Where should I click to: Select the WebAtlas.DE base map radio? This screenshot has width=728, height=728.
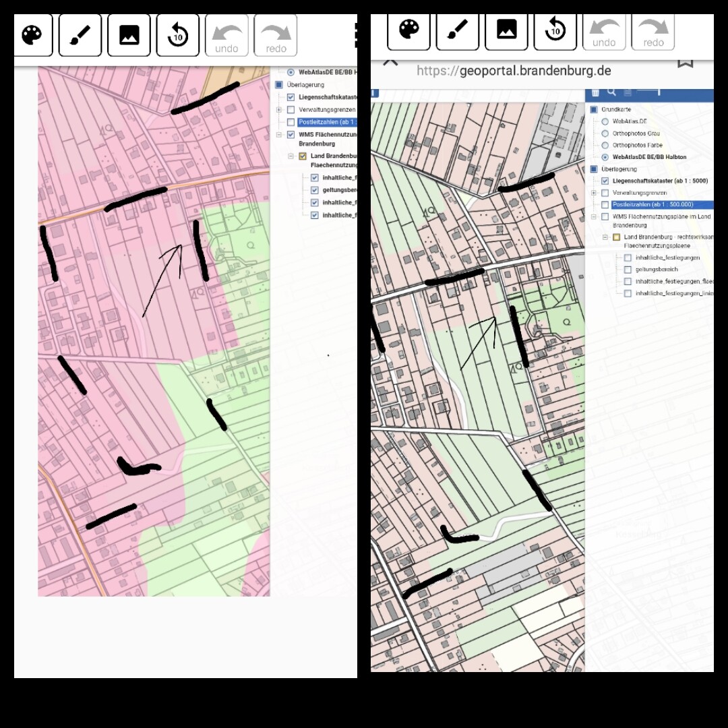[605, 121]
